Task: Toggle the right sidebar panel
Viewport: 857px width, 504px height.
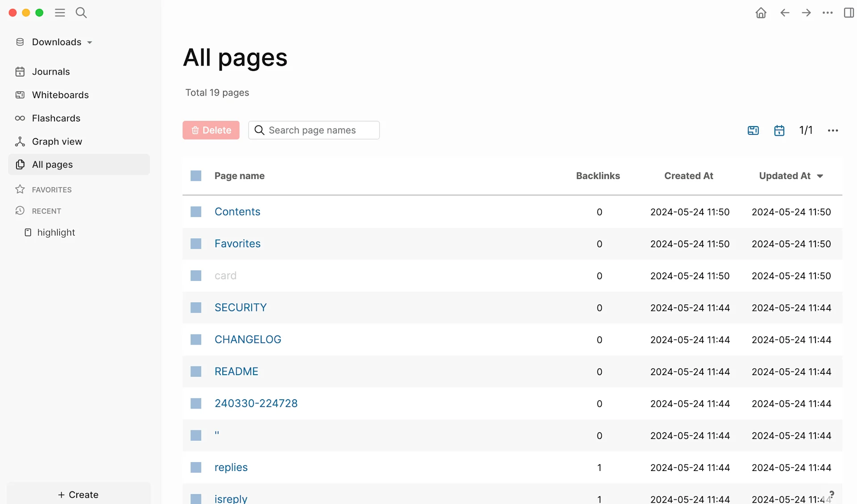Action: coord(849,12)
